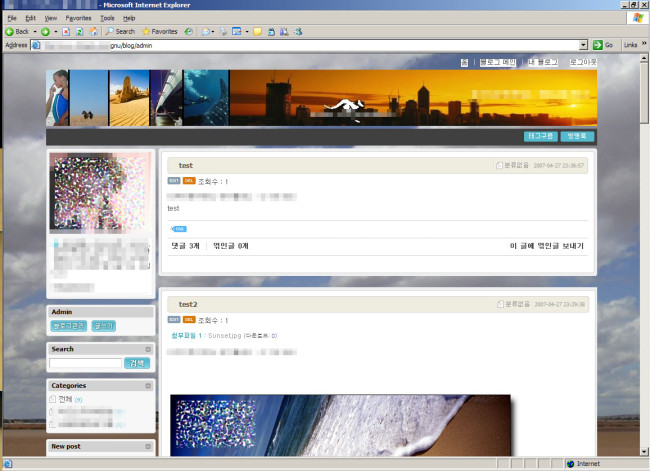Open the Forward button history dropdown
The image size is (650, 471).
tap(56, 32)
